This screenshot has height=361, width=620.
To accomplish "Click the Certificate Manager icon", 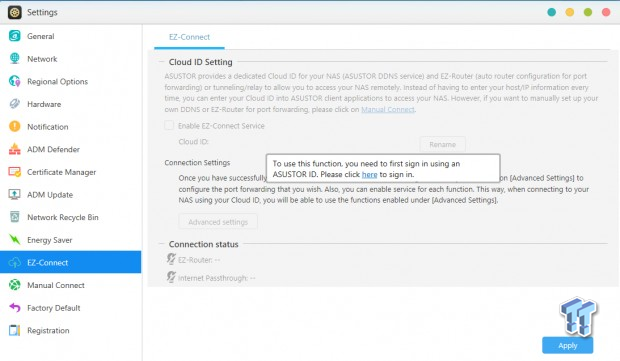I will pyautogui.click(x=15, y=172).
